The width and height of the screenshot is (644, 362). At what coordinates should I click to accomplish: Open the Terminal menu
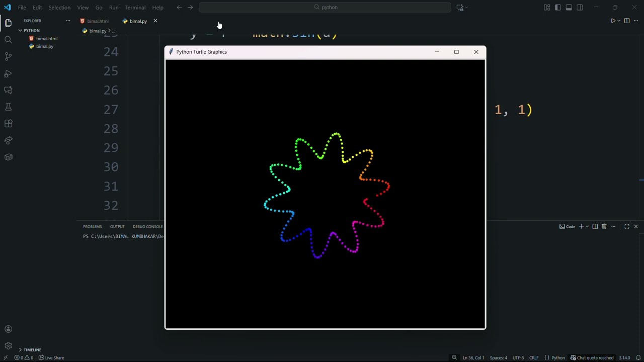[x=135, y=8]
